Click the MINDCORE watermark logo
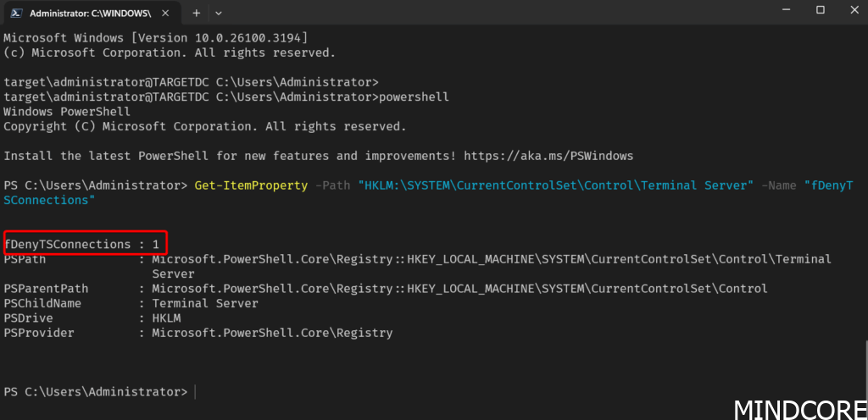Viewport: 868px width, 420px height. coord(800,409)
